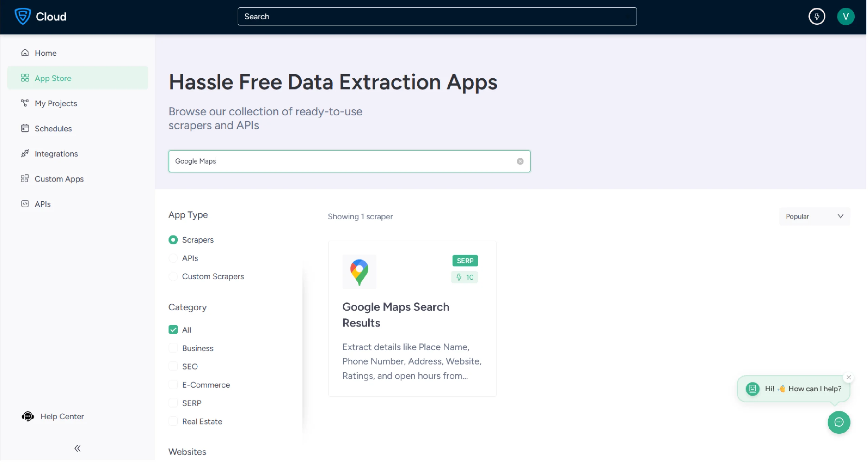Click the scraper card description text
This screenshot has width=868, height=467.
pyautogui.click(x=412, y=361)
